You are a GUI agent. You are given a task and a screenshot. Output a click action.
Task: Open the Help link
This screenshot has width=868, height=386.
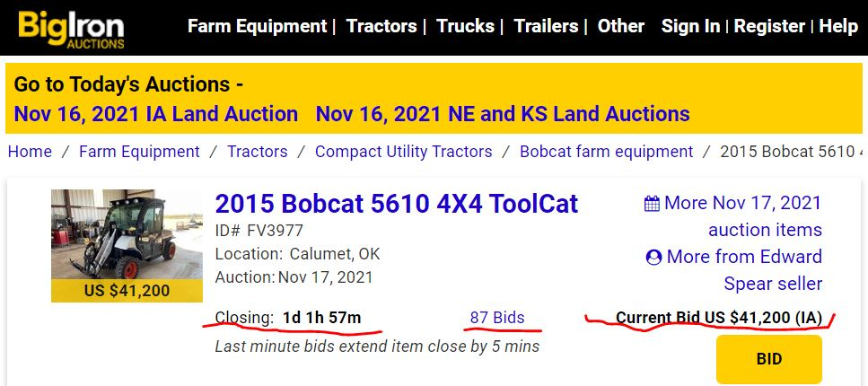pyautogui.click(x=838, y=26)
